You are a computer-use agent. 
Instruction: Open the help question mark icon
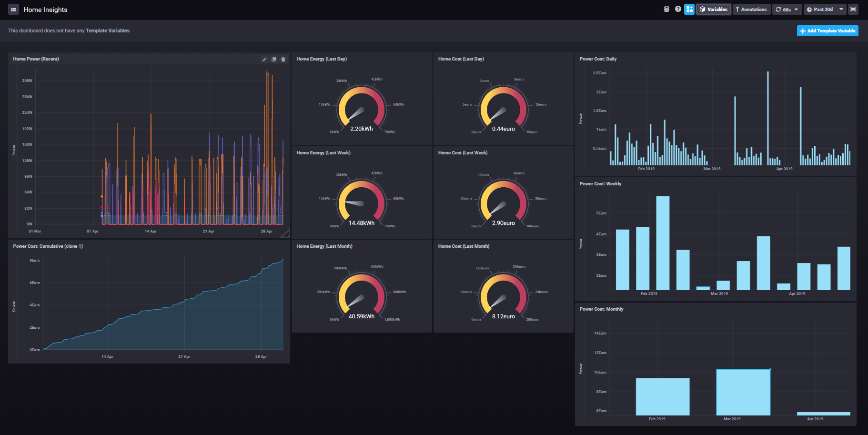pyautogui.click(x=678, y=9)
